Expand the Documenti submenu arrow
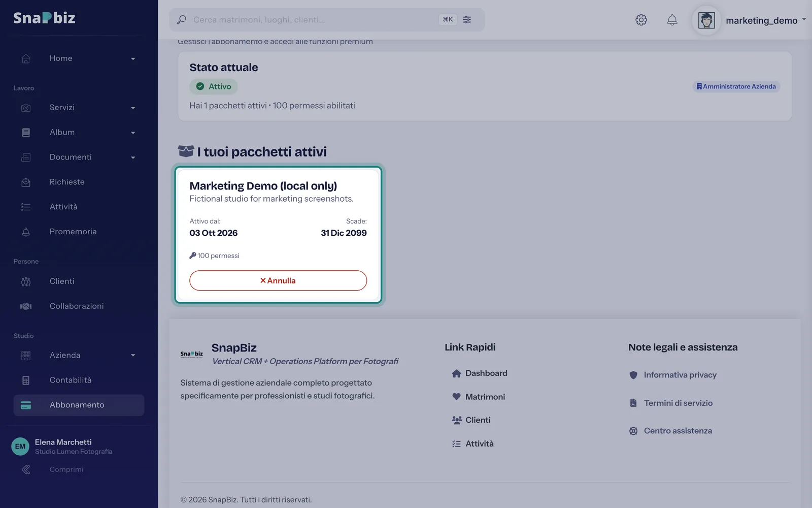The image size is (812, 508). (133, 158)
